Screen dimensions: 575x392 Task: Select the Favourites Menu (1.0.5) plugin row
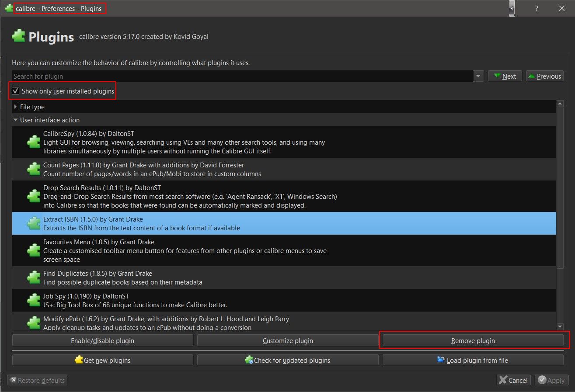tap(284, 250)
